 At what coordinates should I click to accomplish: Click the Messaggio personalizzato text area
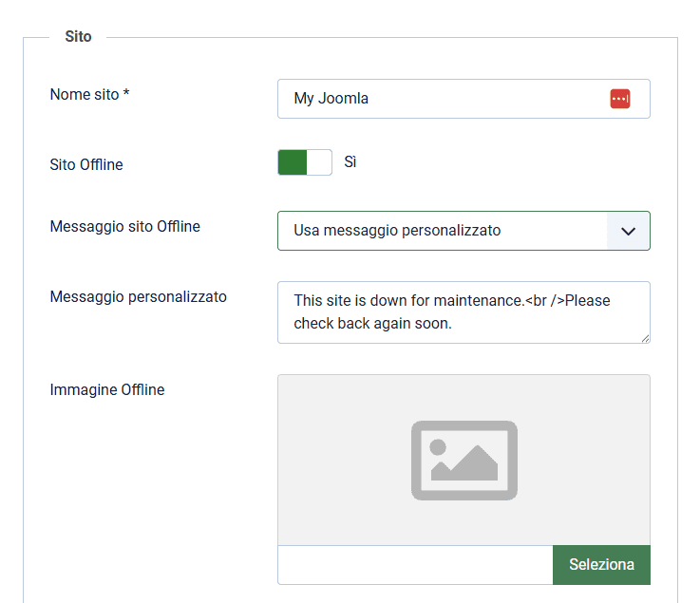[x=464, y=312]
